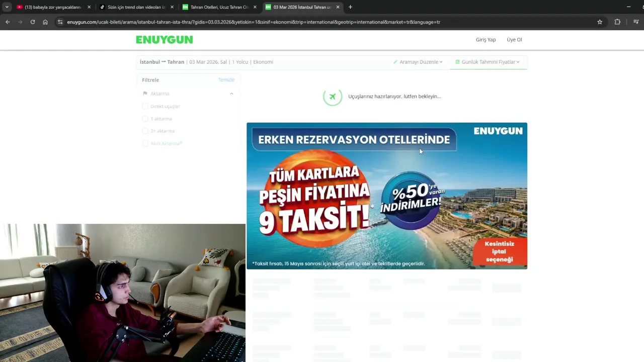
Task: Open the media control icon in toolbar
Action: point(636,22)
